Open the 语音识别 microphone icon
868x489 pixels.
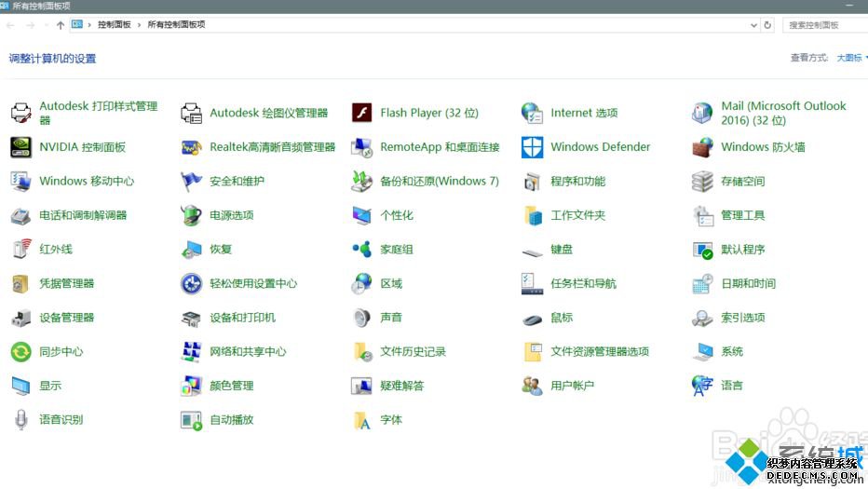[x=21, y=420]
